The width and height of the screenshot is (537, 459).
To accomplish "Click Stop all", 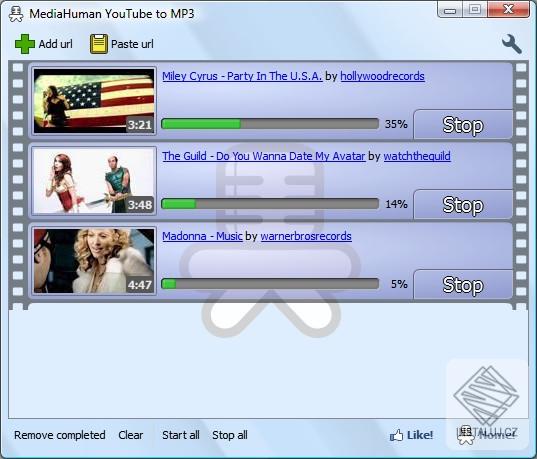I will click(230, 435).
